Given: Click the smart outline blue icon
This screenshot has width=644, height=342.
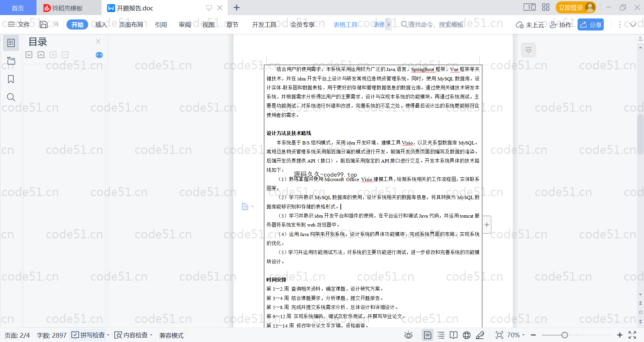Looking at the screenshot, I should tap(99, 55).
